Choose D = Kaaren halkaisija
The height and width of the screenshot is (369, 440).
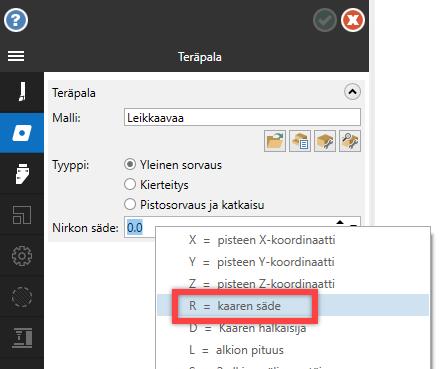pos(293,328)
